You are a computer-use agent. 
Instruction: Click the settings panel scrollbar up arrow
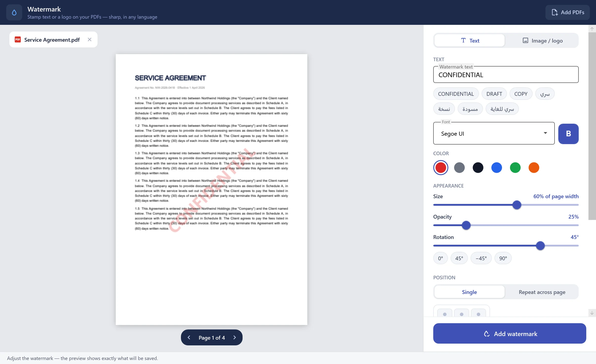point(592,29)
